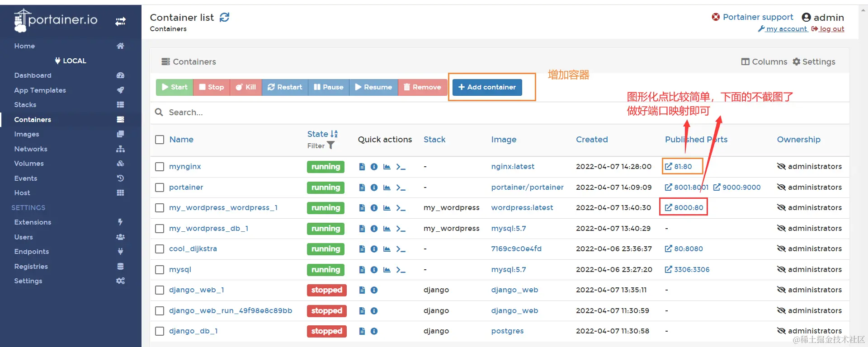Open the nginx:latest image link

pyautogui.click(x=513, y=167)
